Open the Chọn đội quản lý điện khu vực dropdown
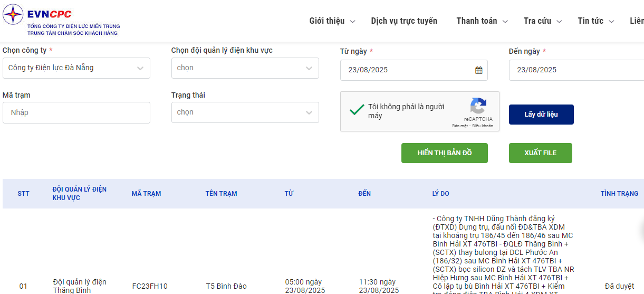This screenshot has width=644, height=294. click(x=245, y=68)
